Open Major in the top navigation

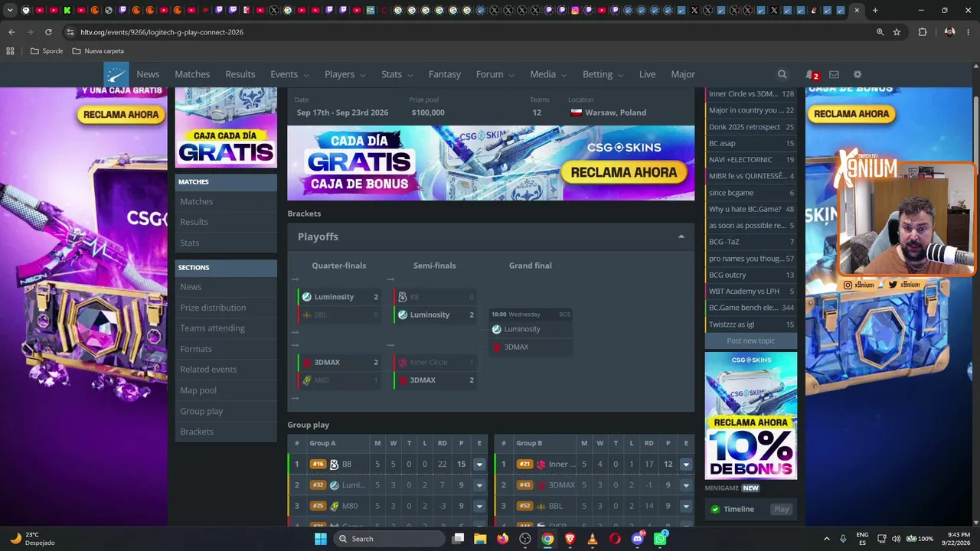683,74
